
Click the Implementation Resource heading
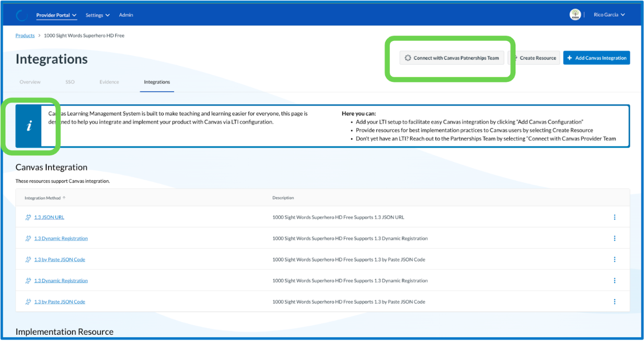pyautogui.click(x=64, y=332)
